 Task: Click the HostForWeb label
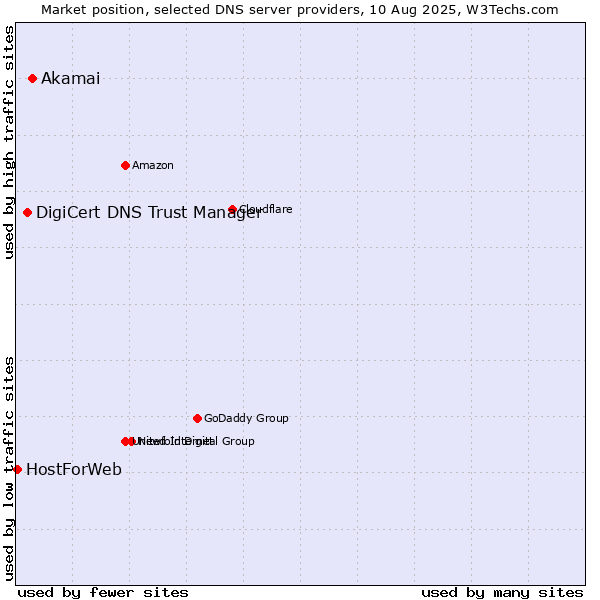click(x=74, y=470)
